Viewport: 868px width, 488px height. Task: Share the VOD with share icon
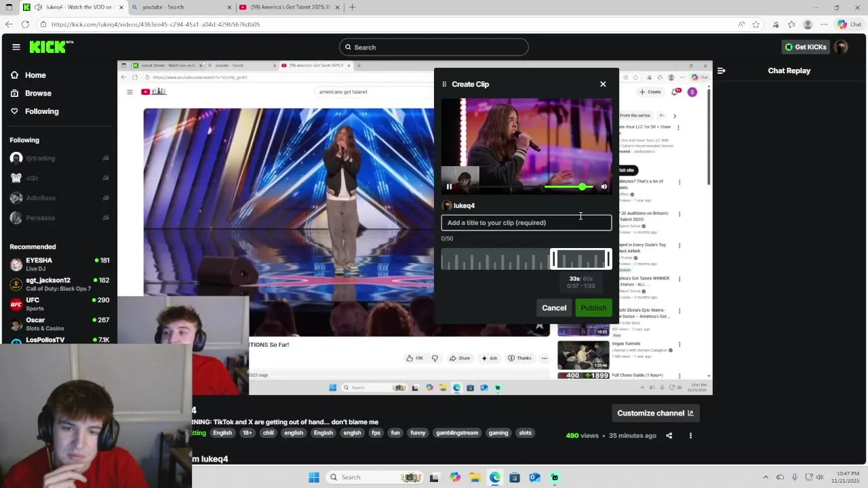(669, 436)
